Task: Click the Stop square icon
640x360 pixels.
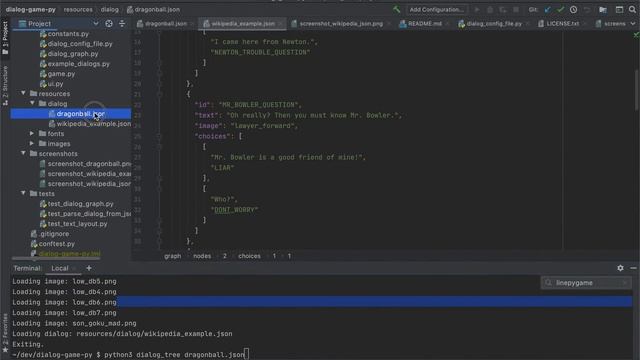Action: click(x=516, y=9)
